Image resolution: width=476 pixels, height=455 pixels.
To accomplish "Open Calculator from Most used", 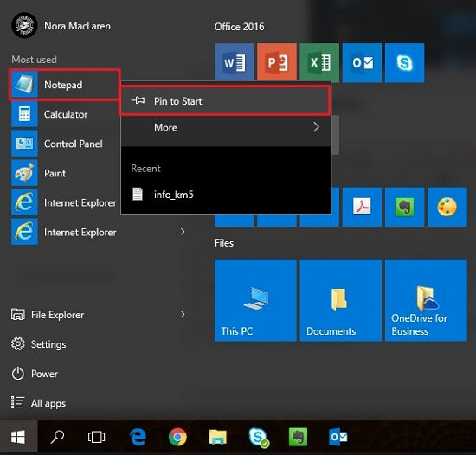I will click(64, 114).
